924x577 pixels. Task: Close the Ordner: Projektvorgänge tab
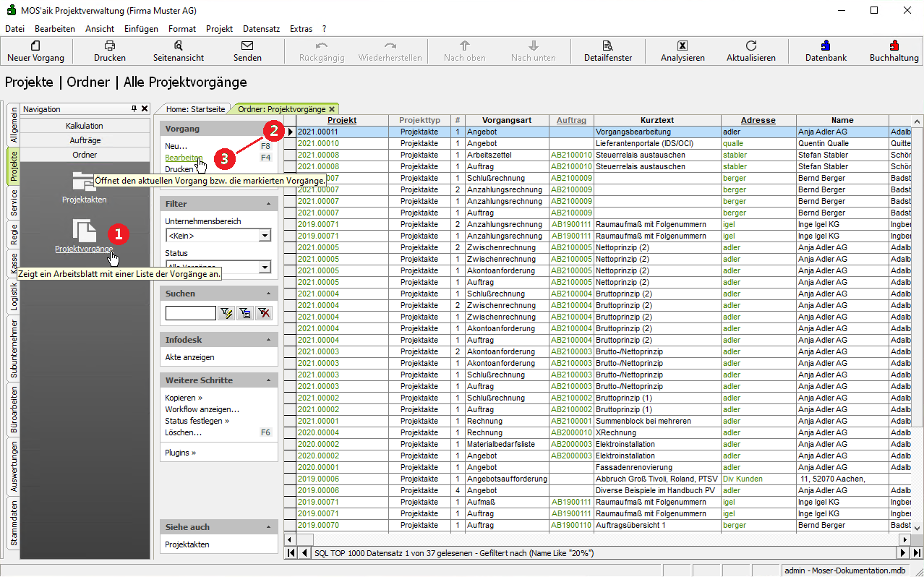click(332, 109)
